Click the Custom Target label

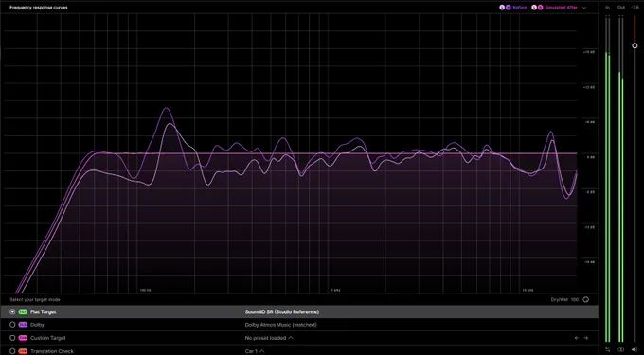click(x=48, y=338)
